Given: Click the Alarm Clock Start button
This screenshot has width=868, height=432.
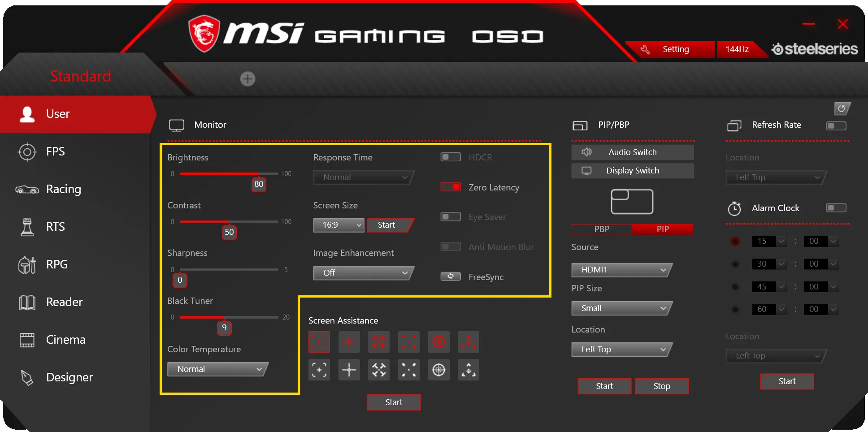Looking at the screenshot, I should click(x=787, y=381).
